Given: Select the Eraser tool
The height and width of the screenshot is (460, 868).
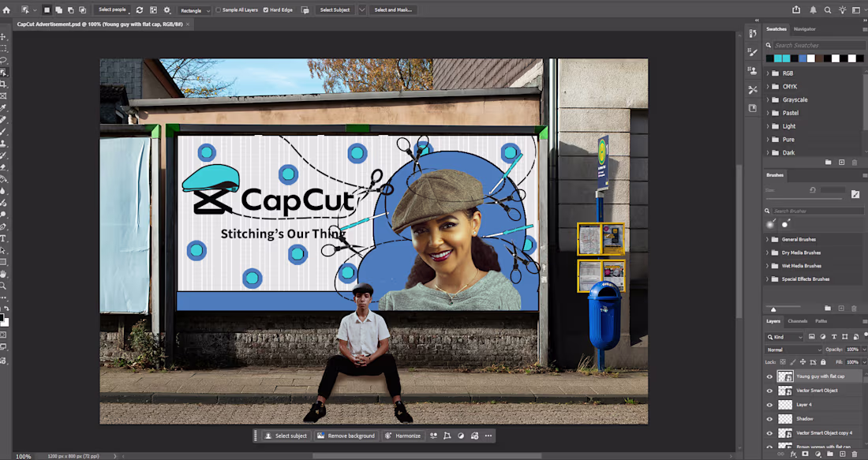Looking at the screenshot, I should 3,167.
